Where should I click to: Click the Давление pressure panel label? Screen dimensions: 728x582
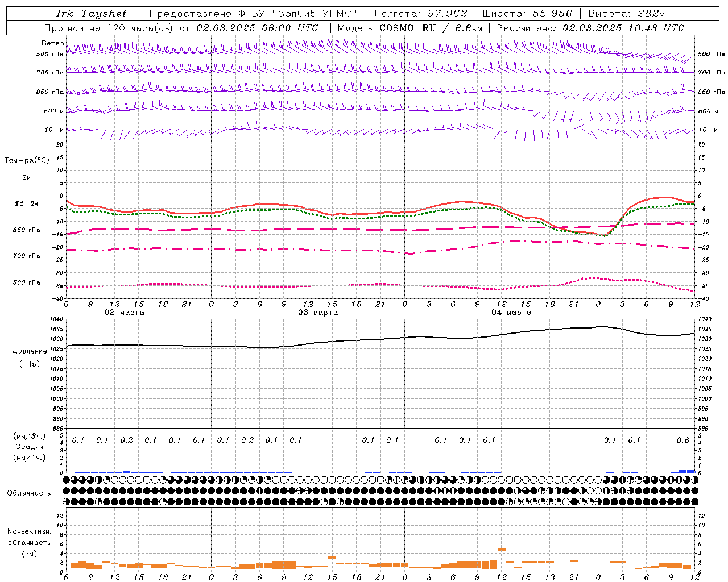click(30, 351)
